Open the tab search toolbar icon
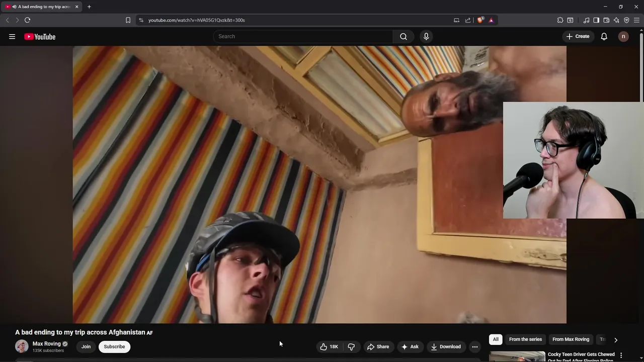This screenshot has width=644, height=362. tap(570, 20)
